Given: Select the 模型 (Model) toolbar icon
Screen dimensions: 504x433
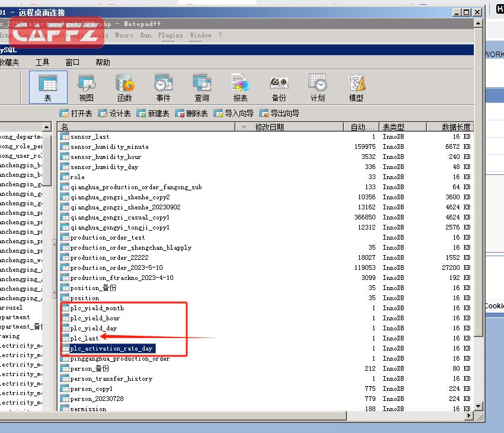Looking at the screenshot, I should [x=356, y=87].
